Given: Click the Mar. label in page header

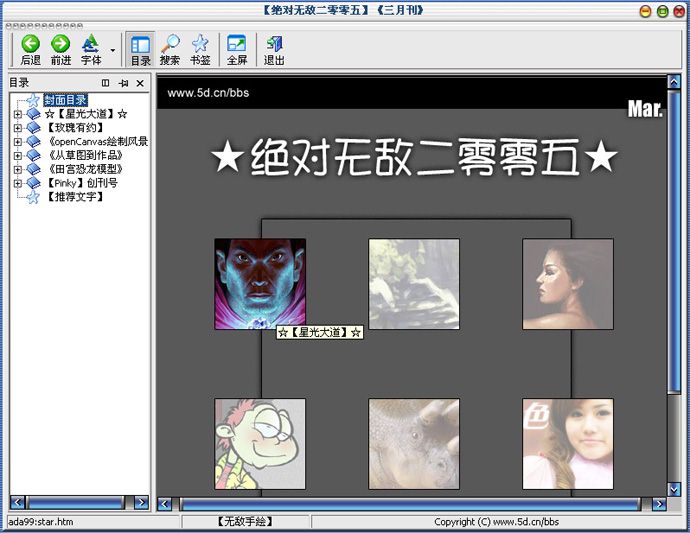Looking at the screenshot, I should pos(645,109).
